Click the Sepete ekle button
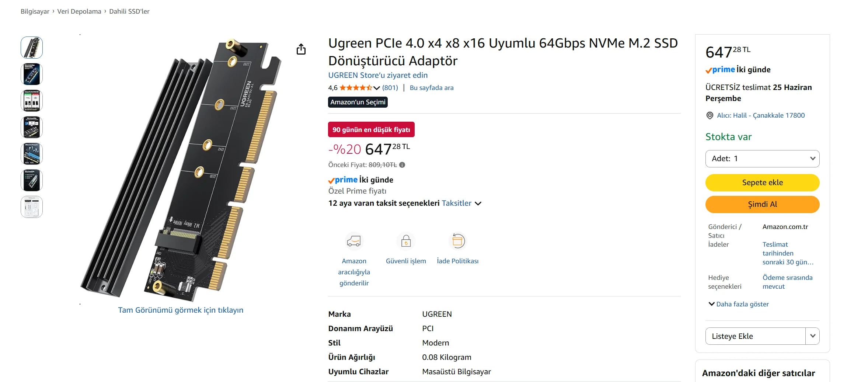This screenshot has height=382, width=868. pos(762,183)
